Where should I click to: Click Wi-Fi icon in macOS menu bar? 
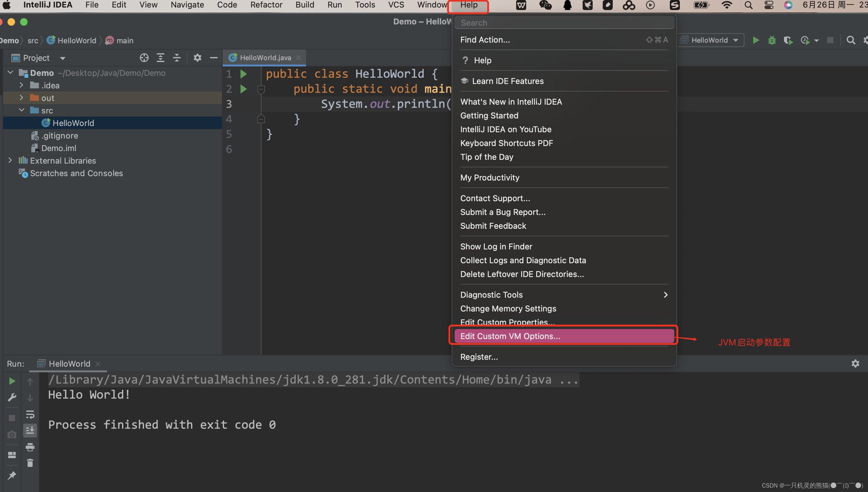click(x=727, y=5)
